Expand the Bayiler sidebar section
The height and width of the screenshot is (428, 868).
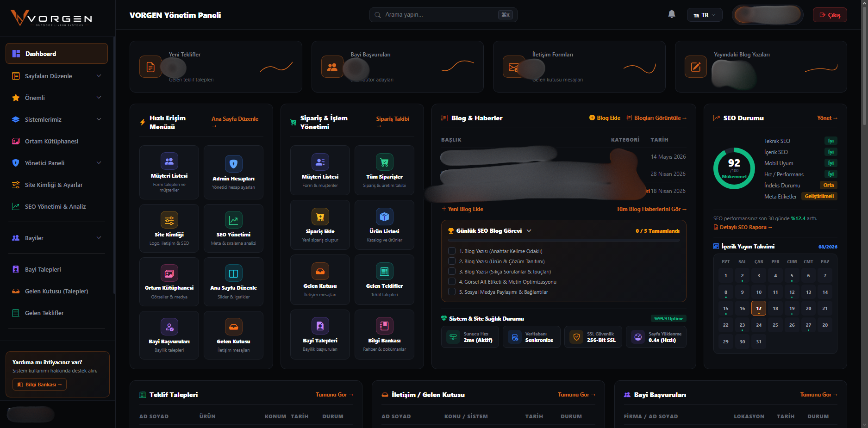(56, 238)
